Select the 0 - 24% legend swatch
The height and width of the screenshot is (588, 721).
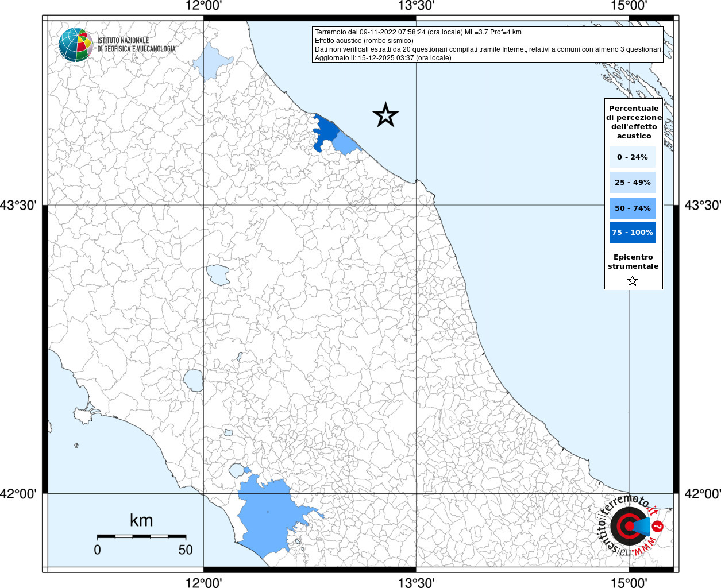(633, 157)
